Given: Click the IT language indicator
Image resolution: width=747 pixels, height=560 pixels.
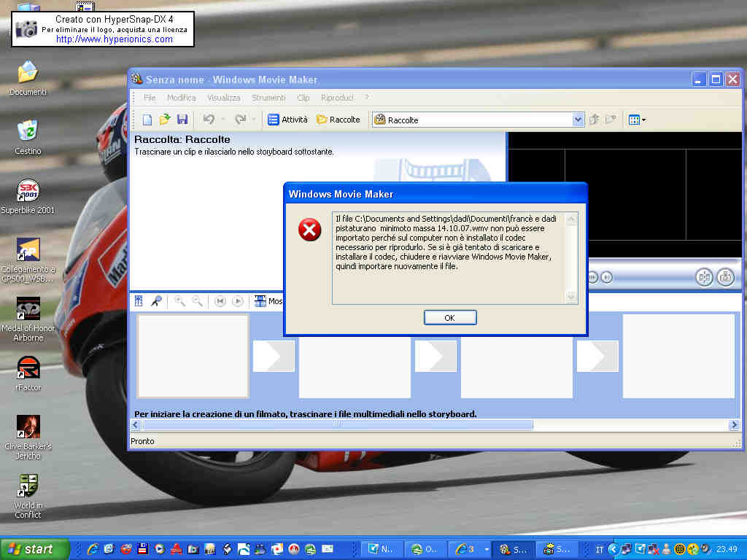Looking at the screenshot, I should [x=600, y=550].
